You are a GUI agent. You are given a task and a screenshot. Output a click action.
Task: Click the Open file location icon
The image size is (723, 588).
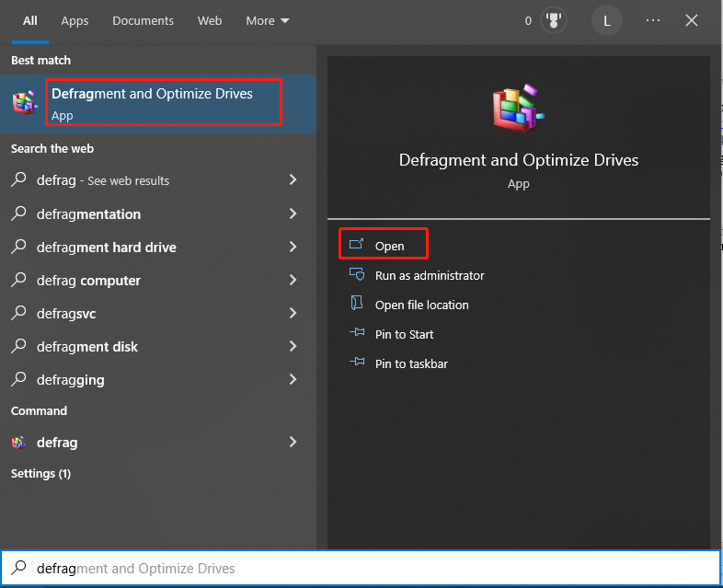[356, 303]
